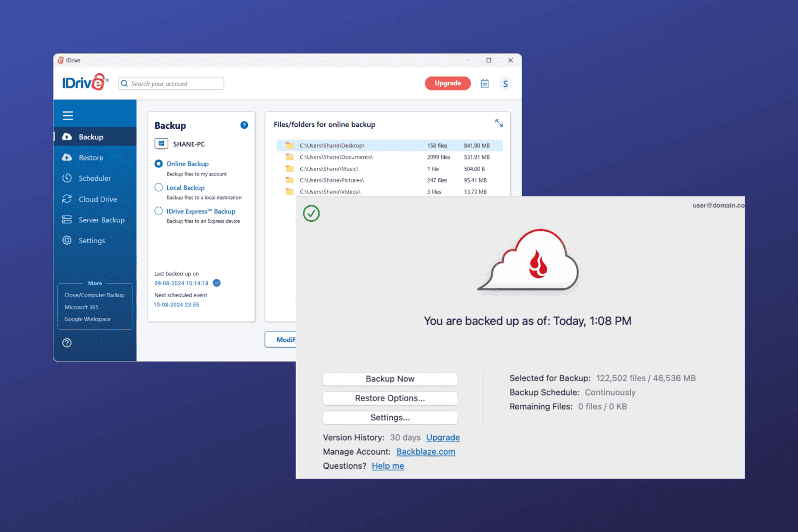Open Clone/Computer Backup link
This screenshot has width=798, height=532.
pos(95,295)
